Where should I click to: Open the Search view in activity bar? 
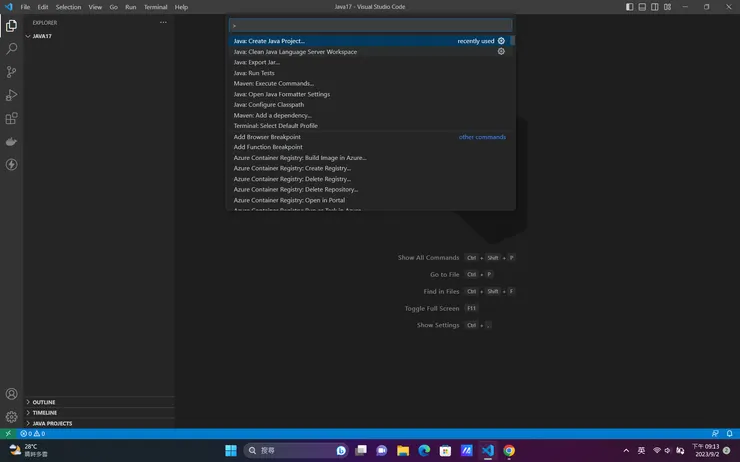coord(12,48)
